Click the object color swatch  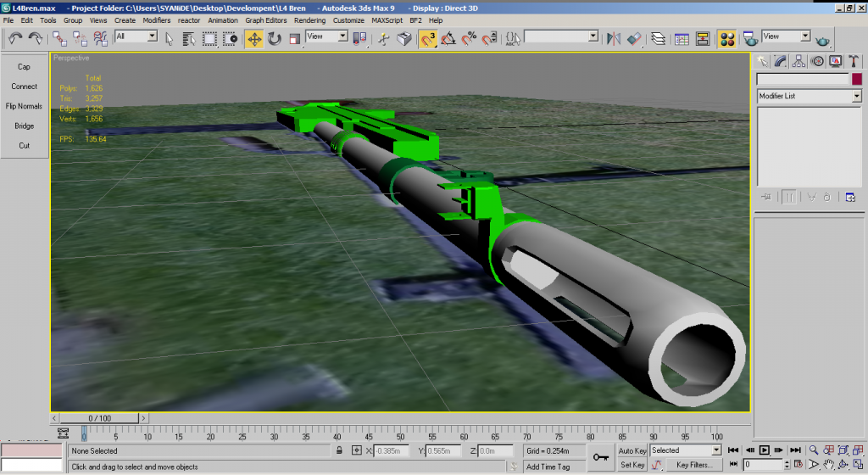(857, 79)
